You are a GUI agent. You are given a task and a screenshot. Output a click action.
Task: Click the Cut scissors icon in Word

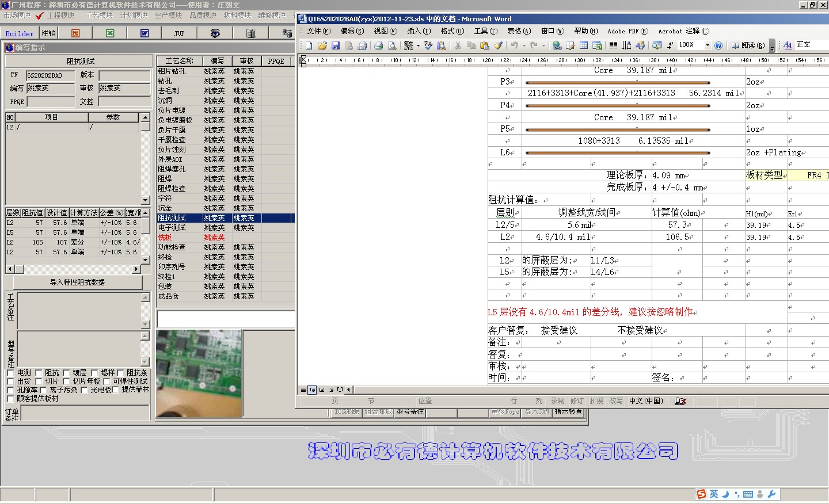pos(458,45)
